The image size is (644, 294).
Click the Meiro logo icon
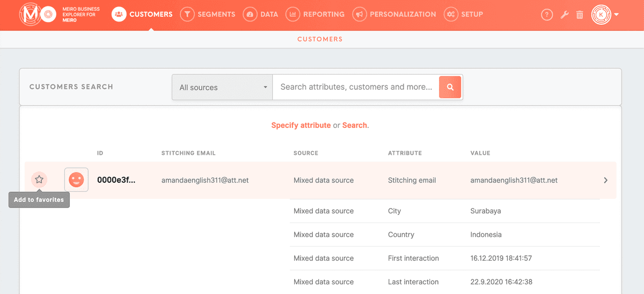pos(37,15)
